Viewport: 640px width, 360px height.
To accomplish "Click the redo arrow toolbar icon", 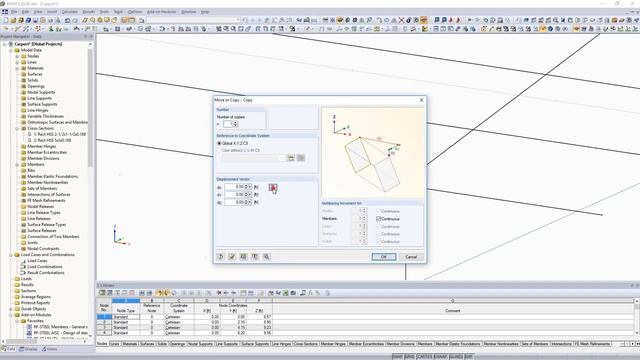I will pyautogui.click(x=75, y=20).
